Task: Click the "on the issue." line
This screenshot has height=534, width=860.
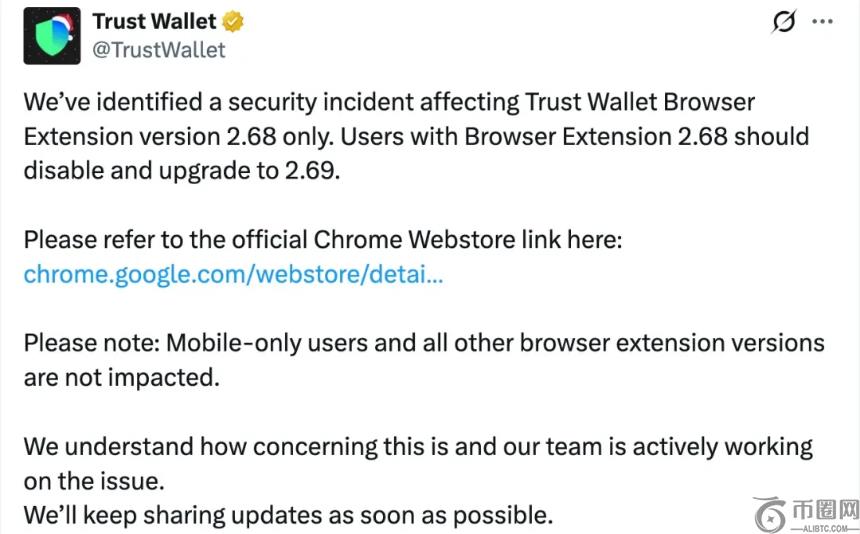Action: pos(93,481)
